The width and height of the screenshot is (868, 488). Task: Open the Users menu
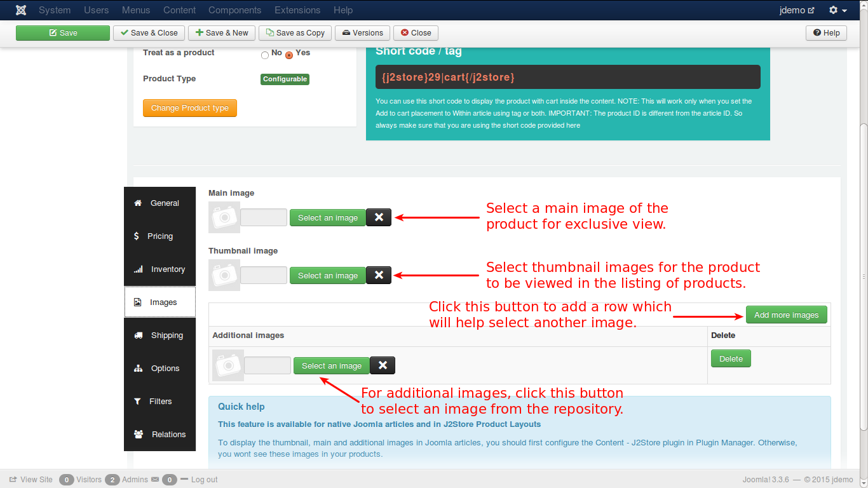(97, 10)
